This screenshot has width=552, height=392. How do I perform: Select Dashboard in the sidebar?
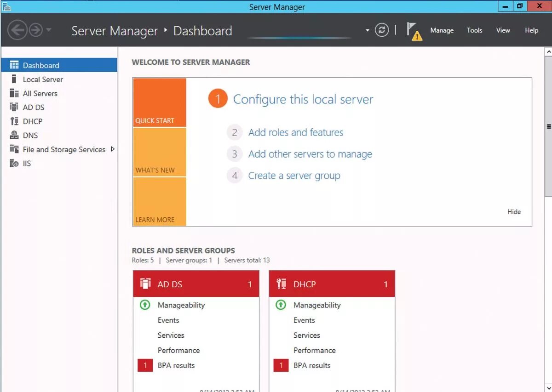click(59, 65)
